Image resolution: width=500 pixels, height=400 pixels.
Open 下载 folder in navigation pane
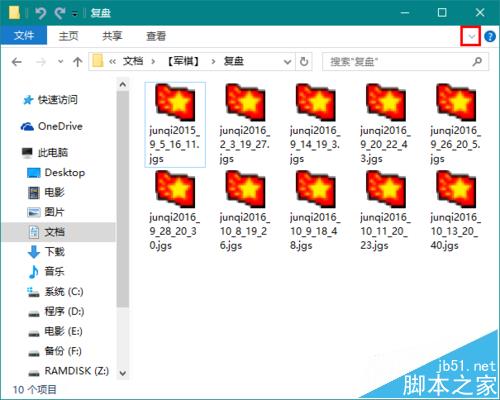point(54,252)
